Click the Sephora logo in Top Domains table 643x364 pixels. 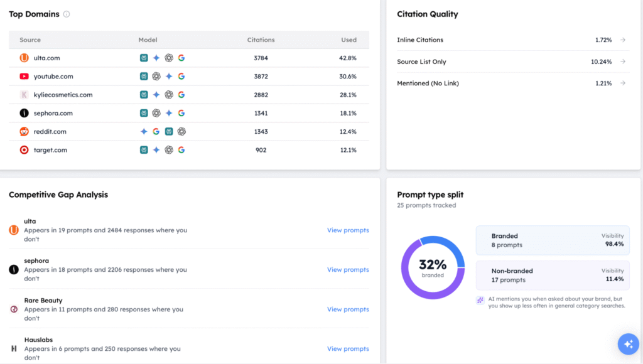(x=24, y=113)
